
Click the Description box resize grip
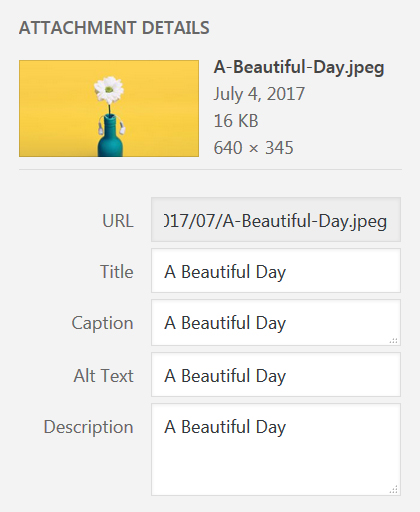tap(394, 490)
